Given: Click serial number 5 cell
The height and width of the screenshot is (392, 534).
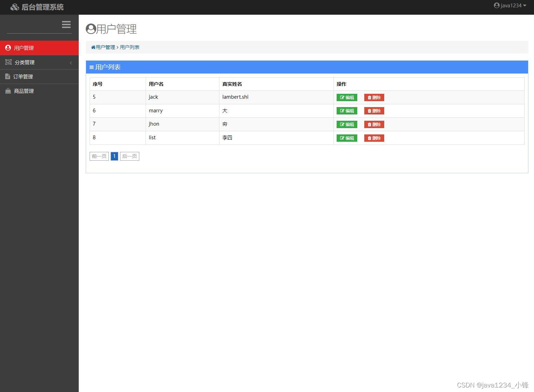Looking at the screenshot, I should click(118, 97).
